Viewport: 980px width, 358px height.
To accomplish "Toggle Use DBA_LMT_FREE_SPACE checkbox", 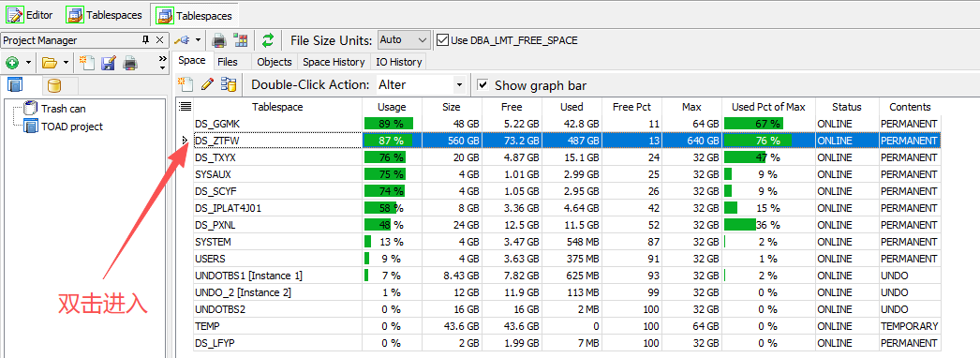I will pos(442,40).
